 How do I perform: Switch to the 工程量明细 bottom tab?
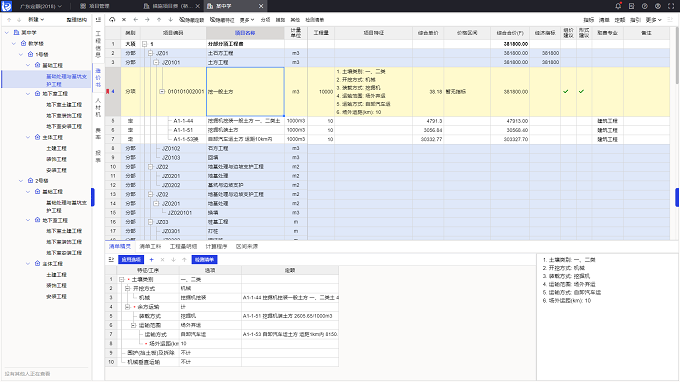point(183,246)
